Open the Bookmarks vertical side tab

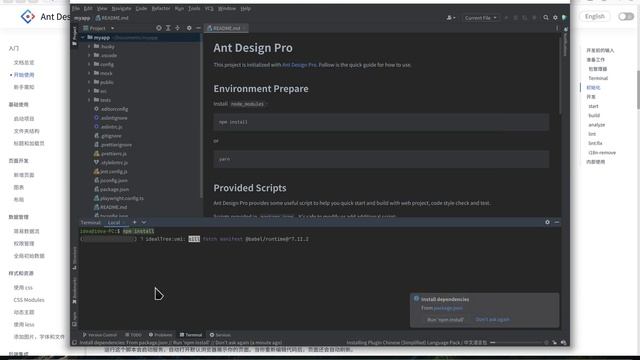74,291
